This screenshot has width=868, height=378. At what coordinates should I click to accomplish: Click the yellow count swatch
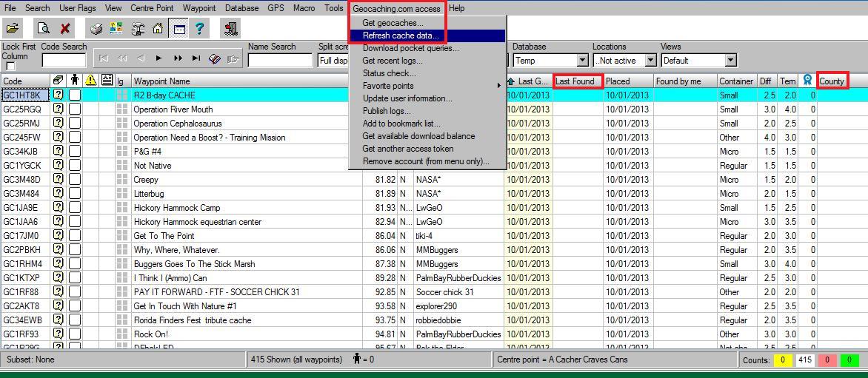(x=784, y=360)
